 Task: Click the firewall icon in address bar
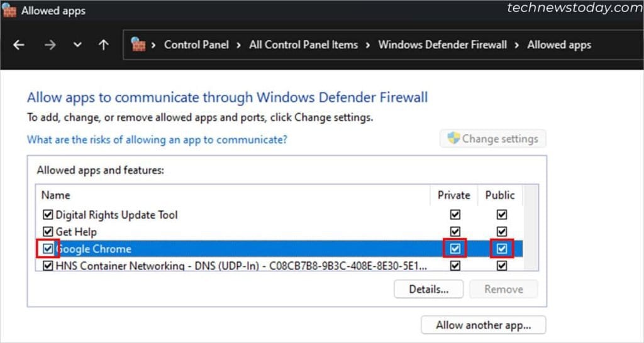(138, 45)
